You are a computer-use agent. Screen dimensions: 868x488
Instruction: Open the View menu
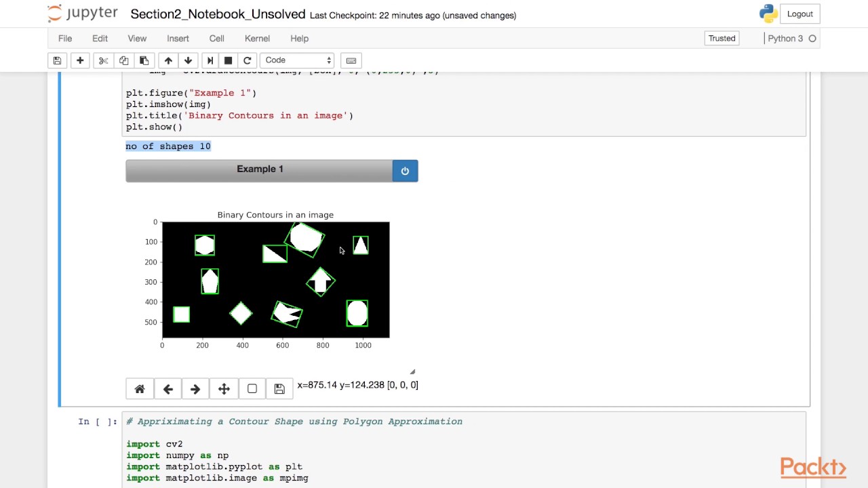click(137, 39)
